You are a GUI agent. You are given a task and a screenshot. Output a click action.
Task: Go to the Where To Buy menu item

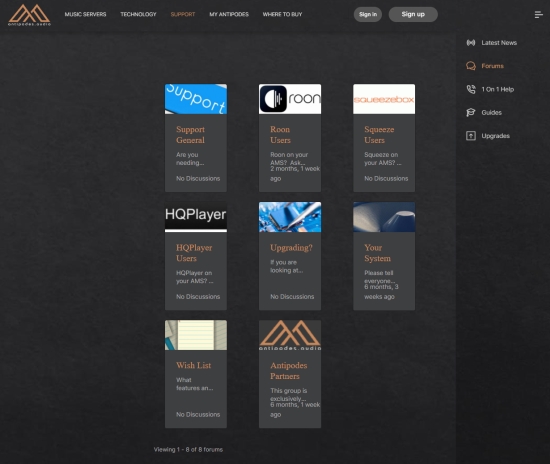282,14
